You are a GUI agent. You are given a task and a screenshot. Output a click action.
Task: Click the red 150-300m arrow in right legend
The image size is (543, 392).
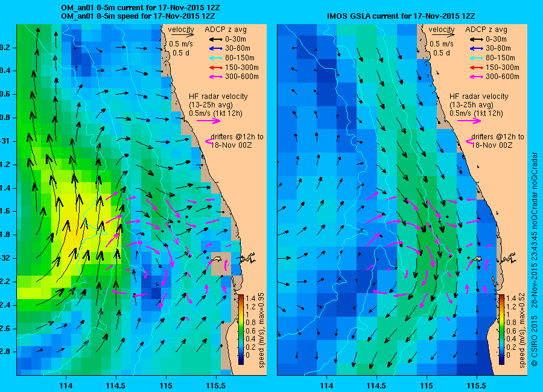(476, 68)
